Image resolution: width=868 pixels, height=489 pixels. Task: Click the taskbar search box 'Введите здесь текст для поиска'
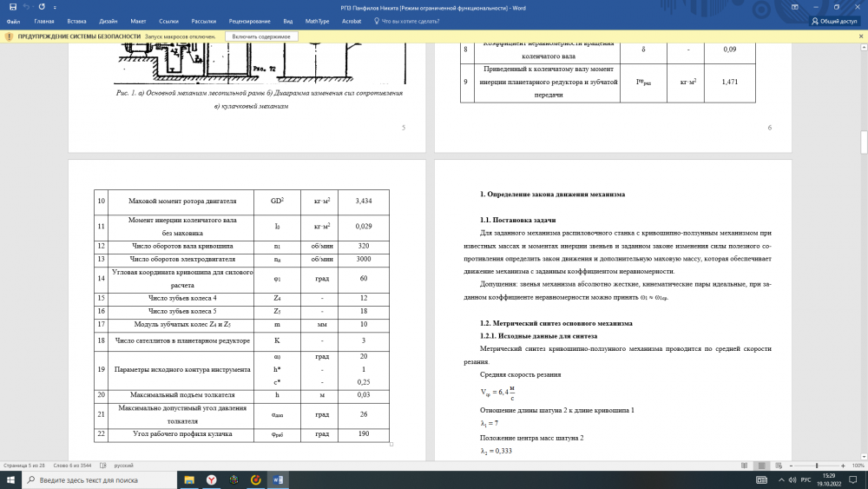point(100,480)
